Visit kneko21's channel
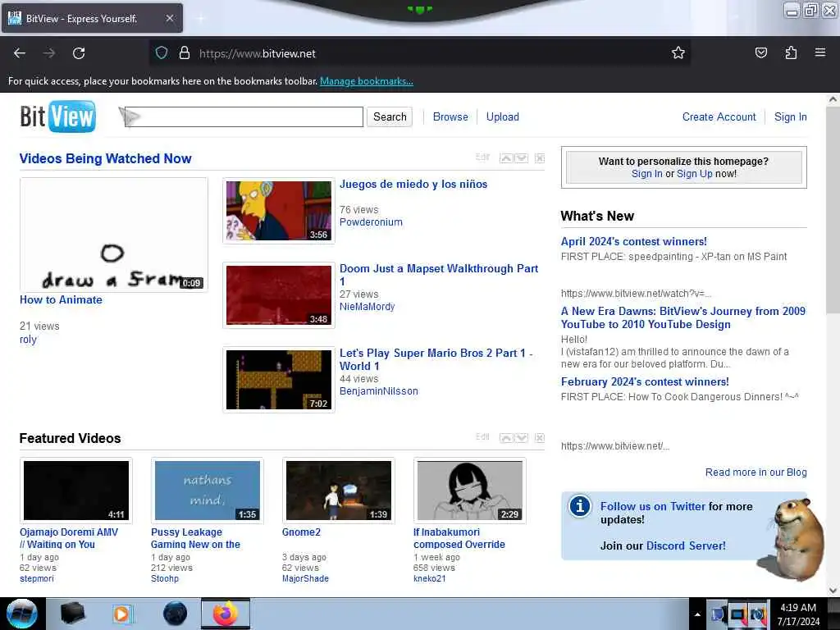 pyautogui.click(x=429, y=578)
